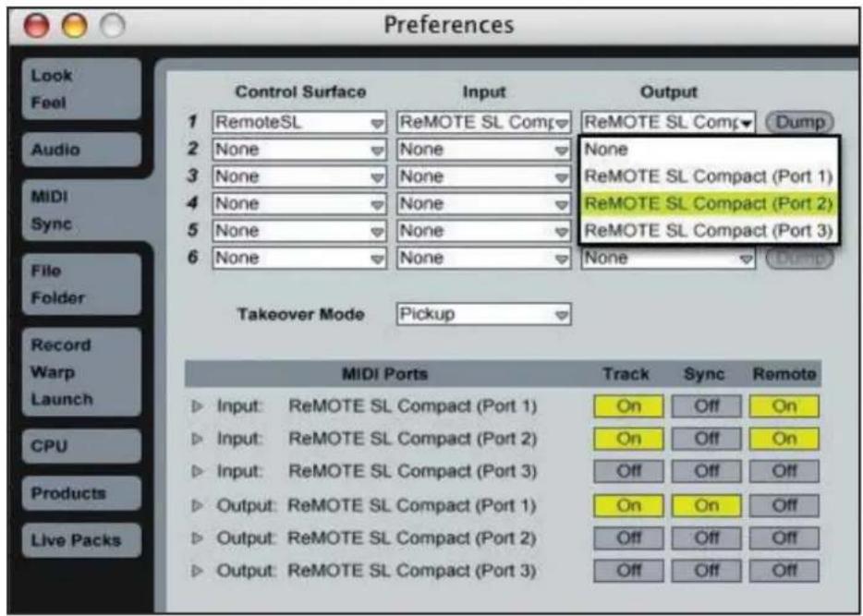This screenshot has height=616, width=863.
Task: Open Input dropdown for row 5
Action: pyautogui.click(x=484, y=231)
